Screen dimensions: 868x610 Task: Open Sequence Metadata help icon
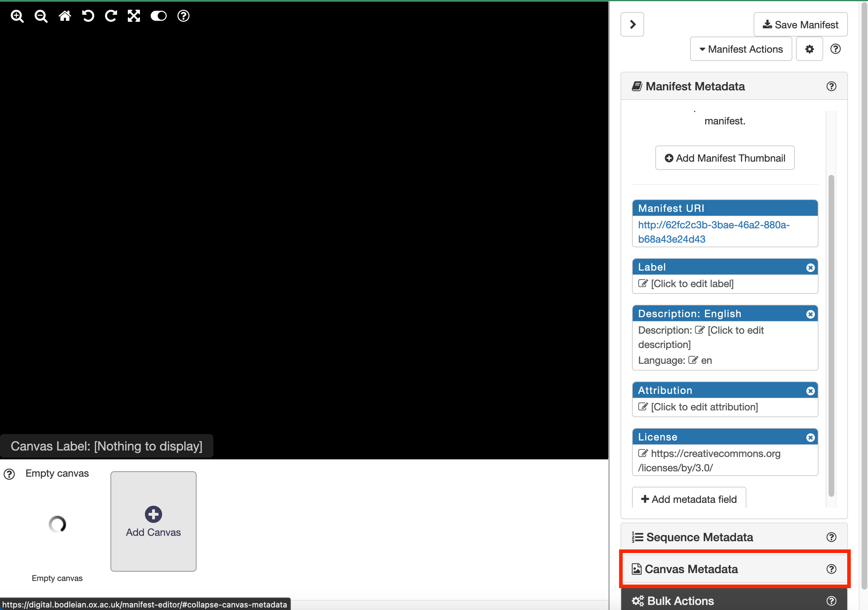[831, 537]
